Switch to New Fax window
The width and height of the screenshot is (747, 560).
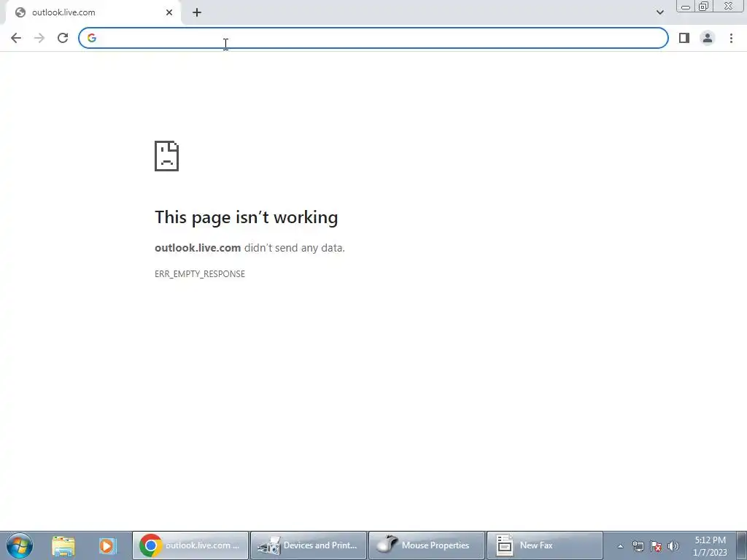pyautogui.click(x=544, y=545)
